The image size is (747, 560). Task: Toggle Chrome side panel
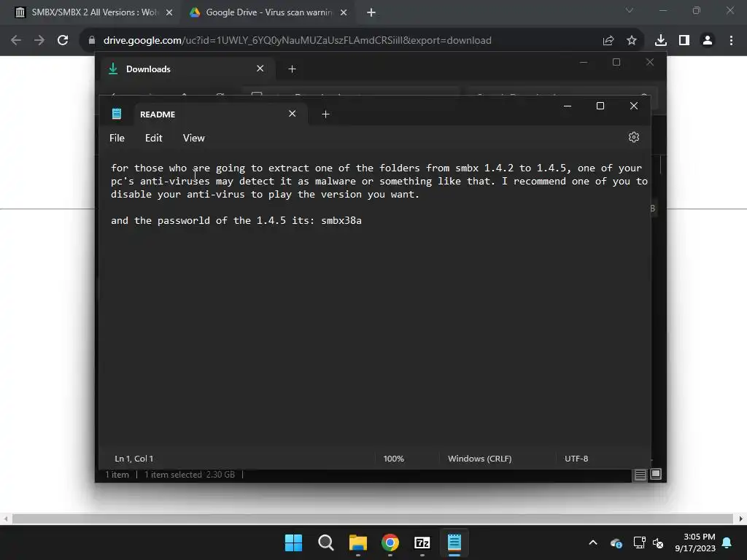pos(684,41)
